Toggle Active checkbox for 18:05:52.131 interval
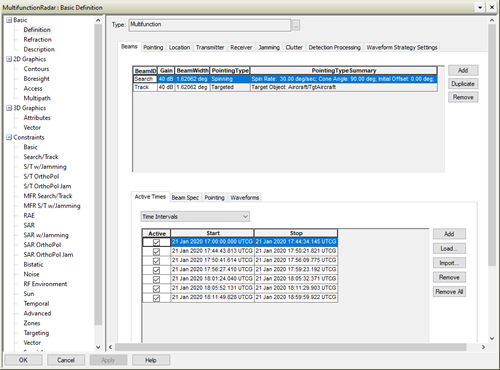 156,289
